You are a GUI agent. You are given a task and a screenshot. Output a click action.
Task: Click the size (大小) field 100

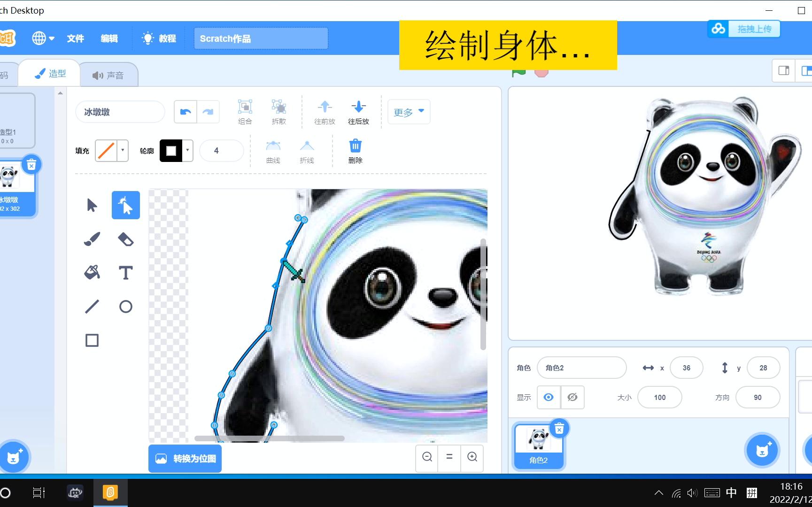coord(660,397)
